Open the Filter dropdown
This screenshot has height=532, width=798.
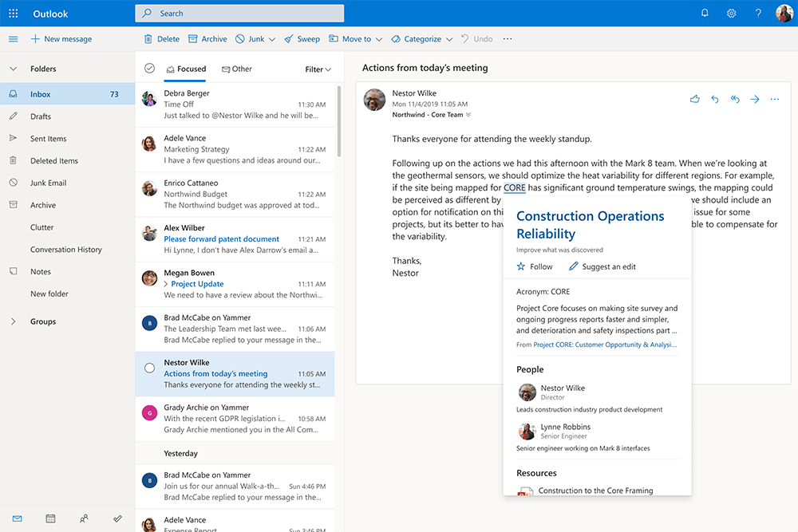coord(318,69)
